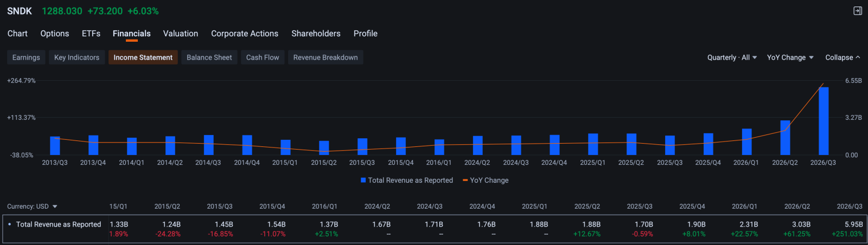868x245 pixels.
Task: Select the Income Statement button
Action: (143, 57)
